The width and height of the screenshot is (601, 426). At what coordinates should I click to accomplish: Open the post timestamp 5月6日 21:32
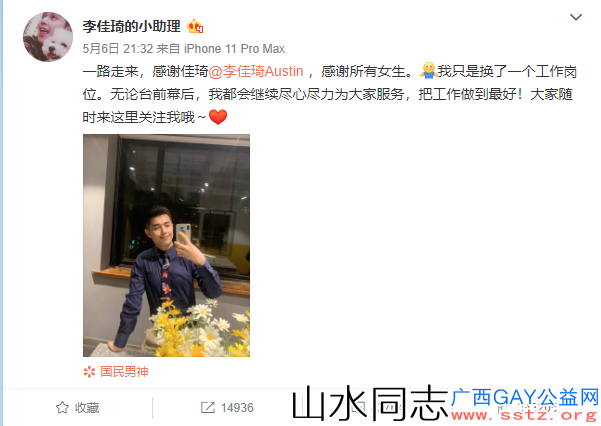(118, 49)
